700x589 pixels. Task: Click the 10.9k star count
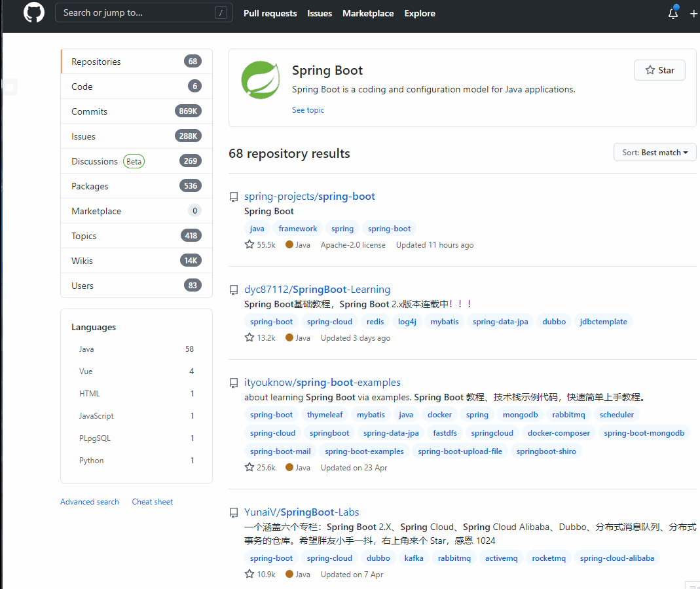click(x=260, y=574)
